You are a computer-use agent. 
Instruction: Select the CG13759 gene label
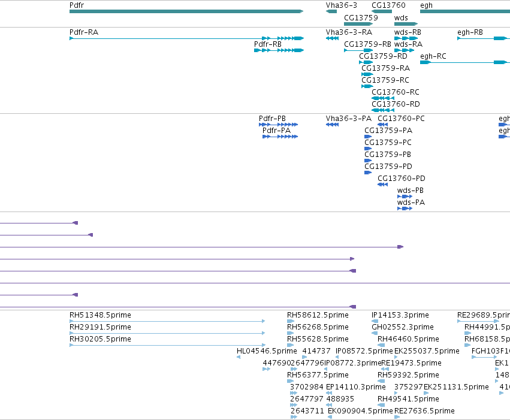point(361,17)
